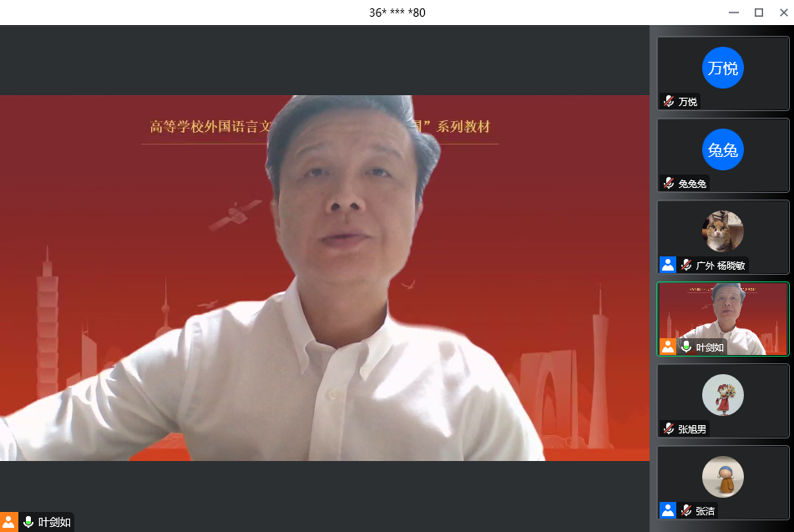This screenshot has width=794, height=532.
Task: Click 张旭男's cartoon avatar
Action: (722, 395)
